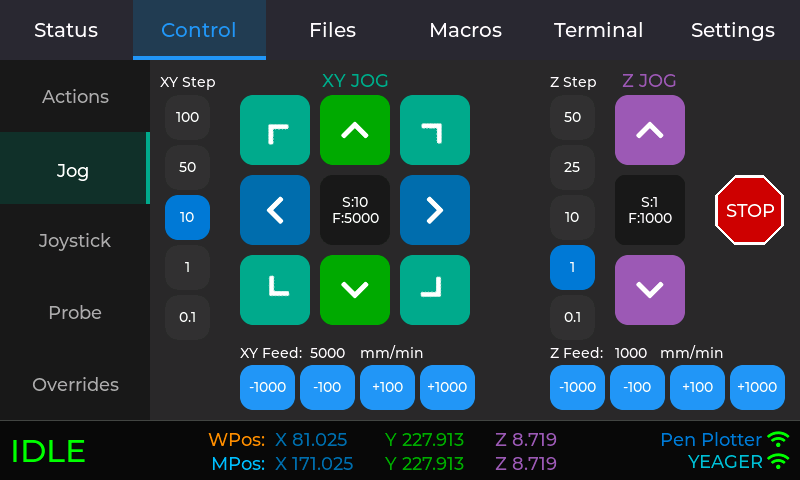
Task: Decrease XY feed by -1000
Action: tap(267, 387)
